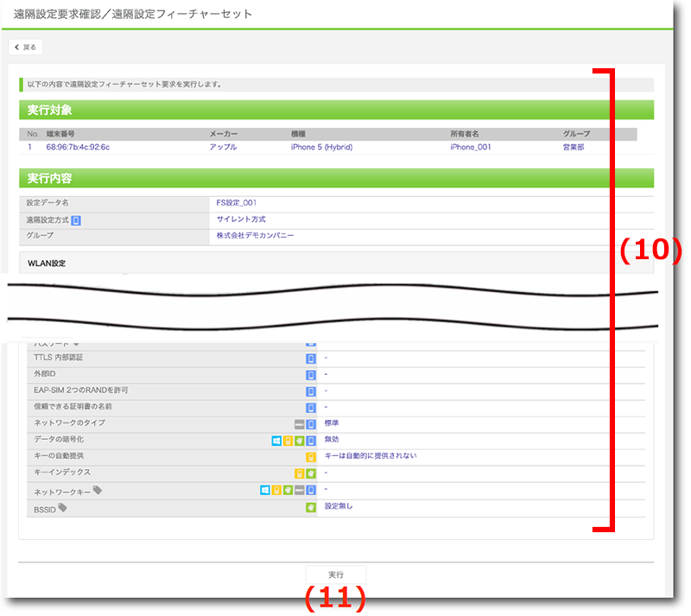
Task: Click the yellow phone icon in キーインデックス row
Action: click(300, 473)
